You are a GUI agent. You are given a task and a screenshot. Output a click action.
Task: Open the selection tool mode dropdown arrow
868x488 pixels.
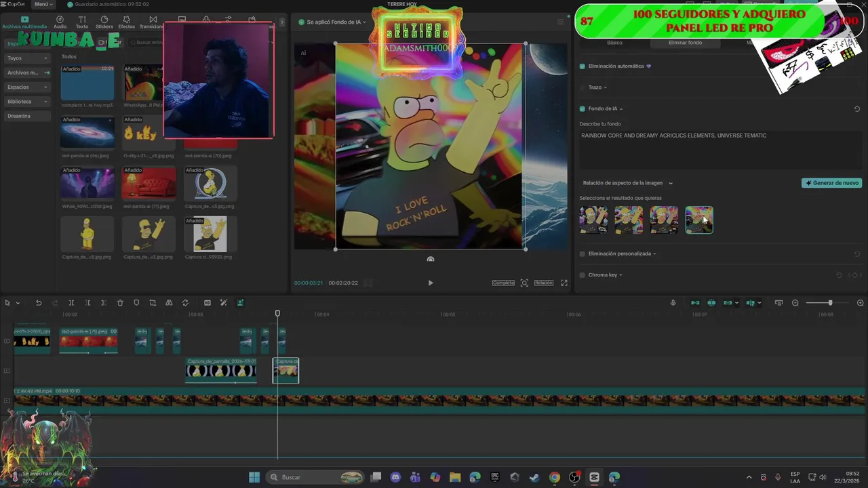click(18, 303)
